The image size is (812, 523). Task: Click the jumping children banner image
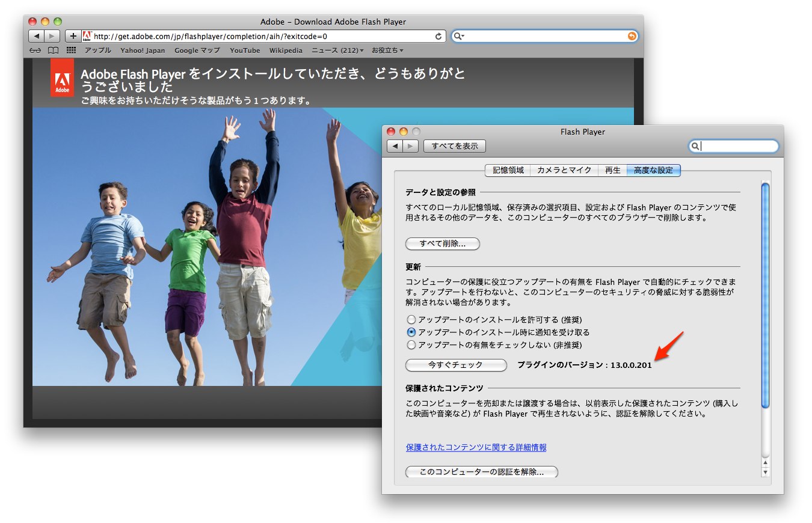pos(207,246)
